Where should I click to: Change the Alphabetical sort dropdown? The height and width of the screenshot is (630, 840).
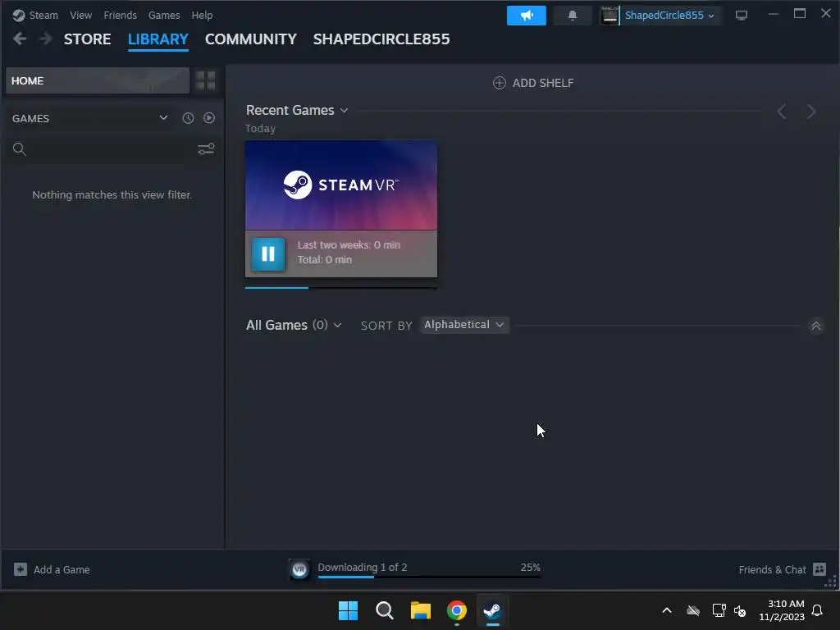(464, 325)
